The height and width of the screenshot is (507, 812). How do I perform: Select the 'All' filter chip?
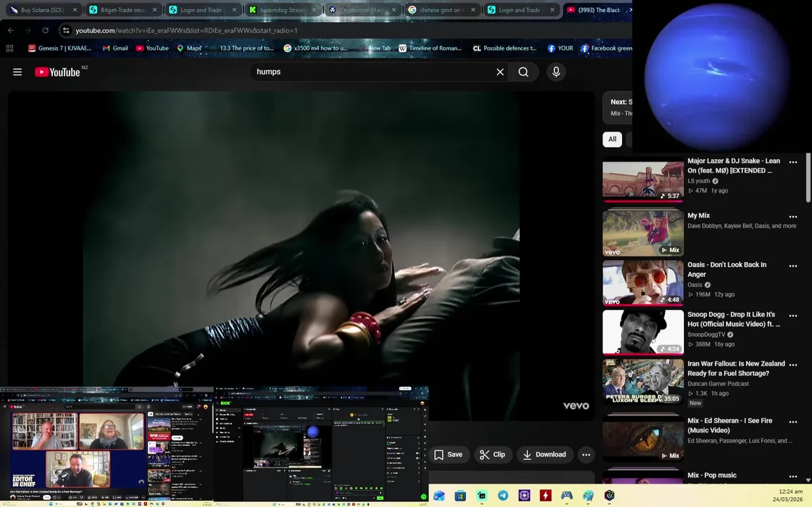tap(612, 139)
